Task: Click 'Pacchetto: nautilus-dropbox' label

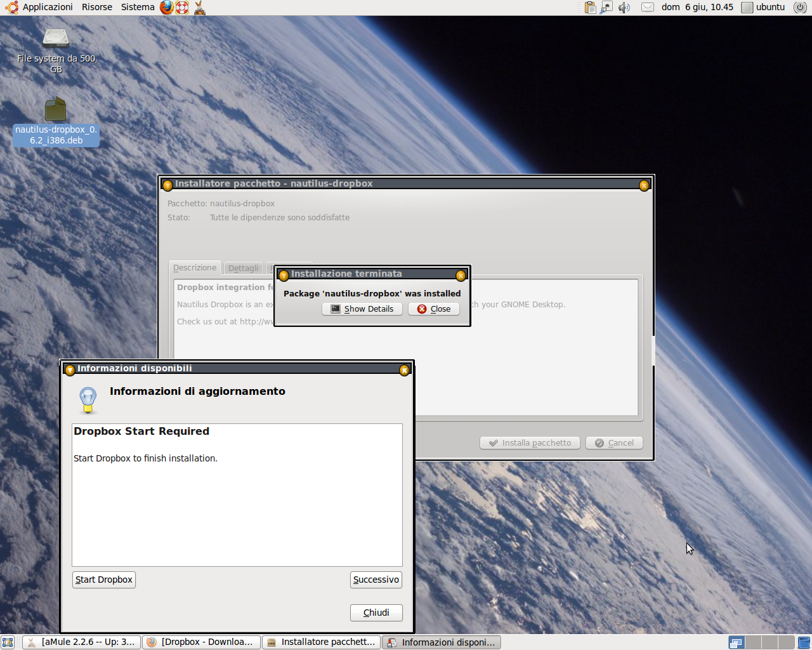Action: point(221,204)
